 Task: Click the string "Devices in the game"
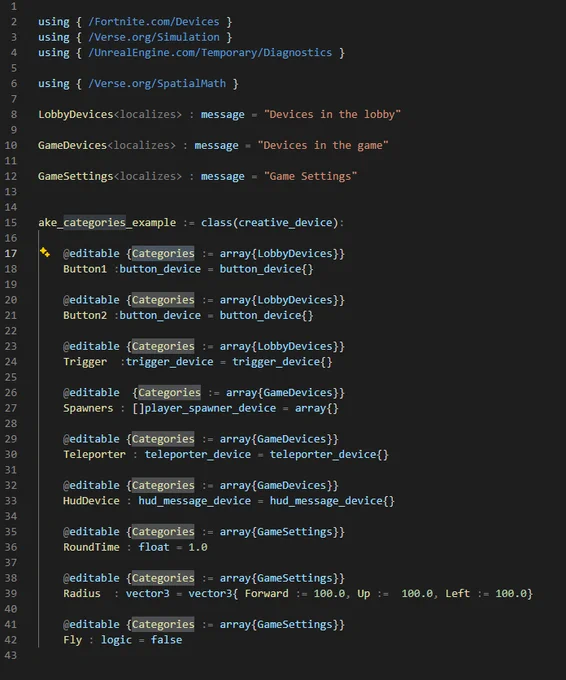pyautogui.click(x=323, y=145)
